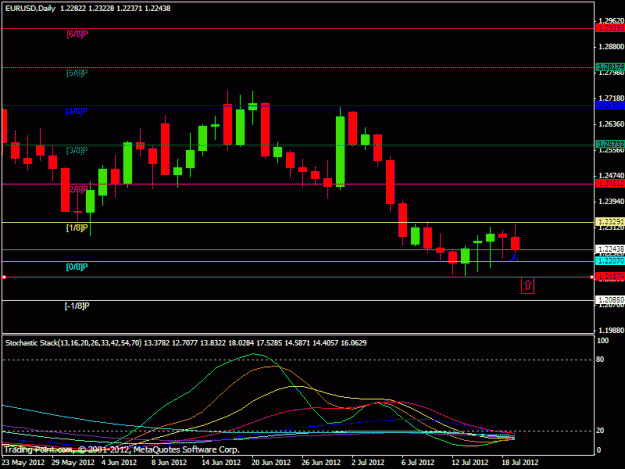Click the right end handle of the selected red line
Viewport: 625px width, 469px height.
(592, 277)
